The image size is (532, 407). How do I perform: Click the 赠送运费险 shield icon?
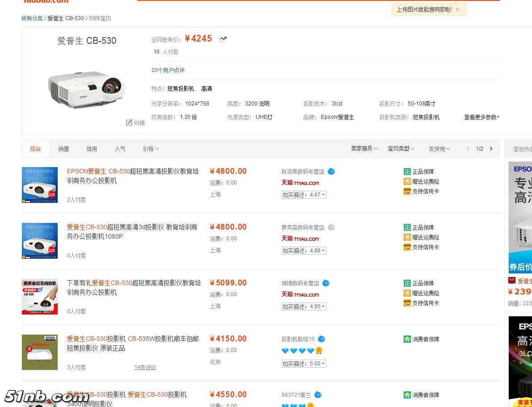pos(406,181)
